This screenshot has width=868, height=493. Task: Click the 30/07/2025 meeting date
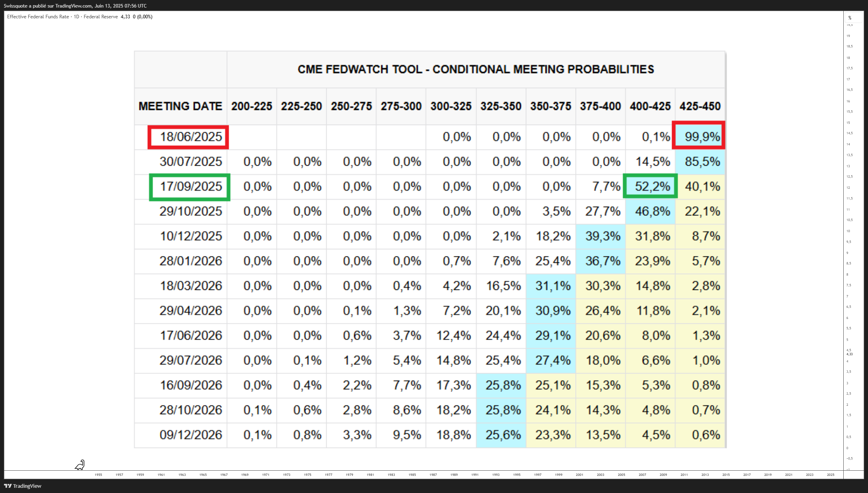pos(191,162)
